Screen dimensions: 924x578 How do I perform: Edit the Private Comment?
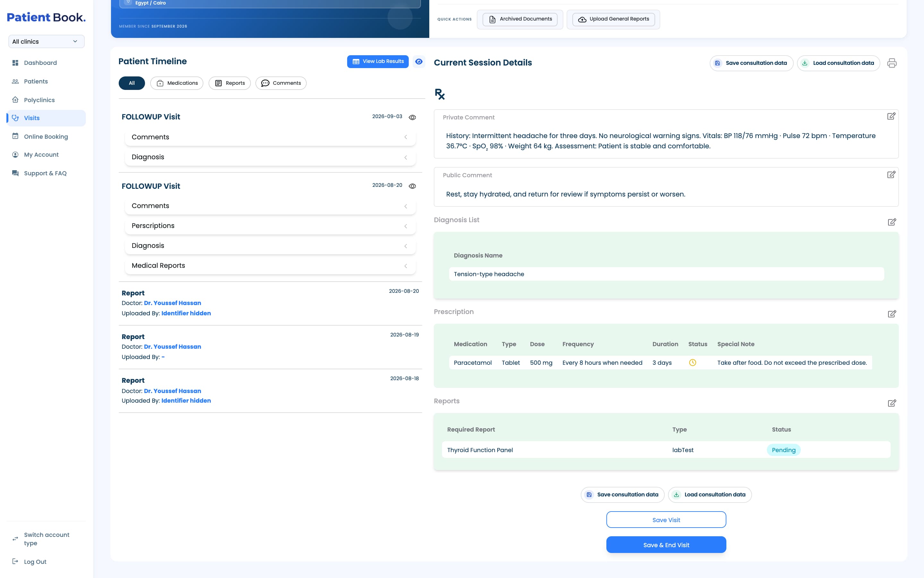(x=891, y=116)
